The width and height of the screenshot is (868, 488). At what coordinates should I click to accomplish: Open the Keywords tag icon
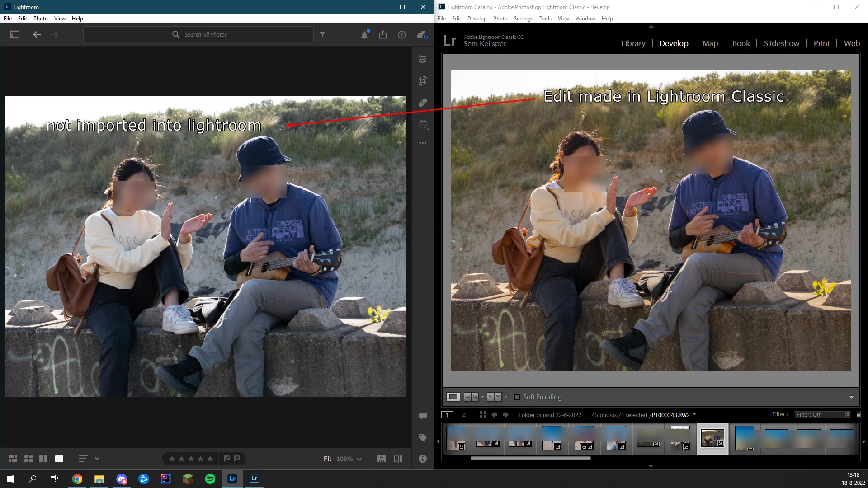422,437
